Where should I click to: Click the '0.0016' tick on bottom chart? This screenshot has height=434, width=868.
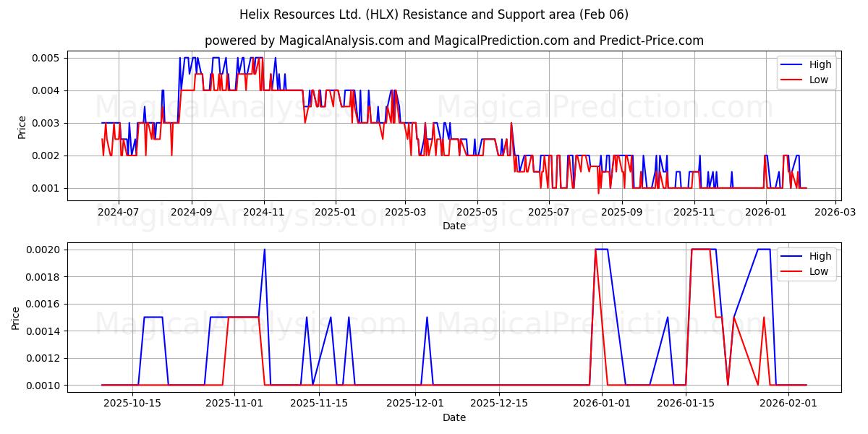click(x=44, y=304)
